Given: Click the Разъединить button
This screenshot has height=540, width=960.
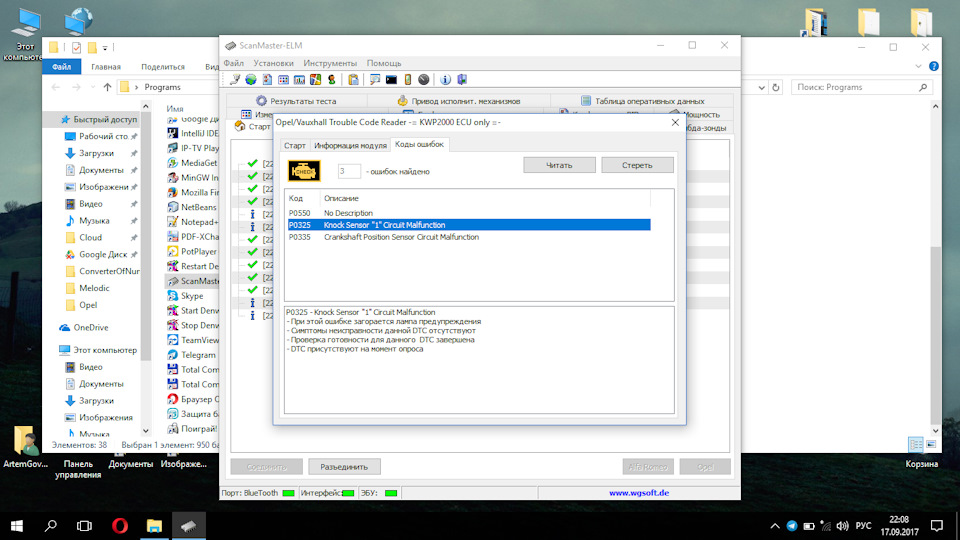Looking at the screenshot, I should pos(344,467).
